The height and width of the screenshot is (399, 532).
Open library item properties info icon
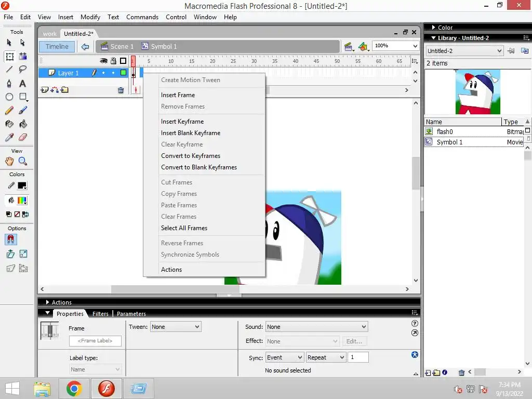click(445, 372)
